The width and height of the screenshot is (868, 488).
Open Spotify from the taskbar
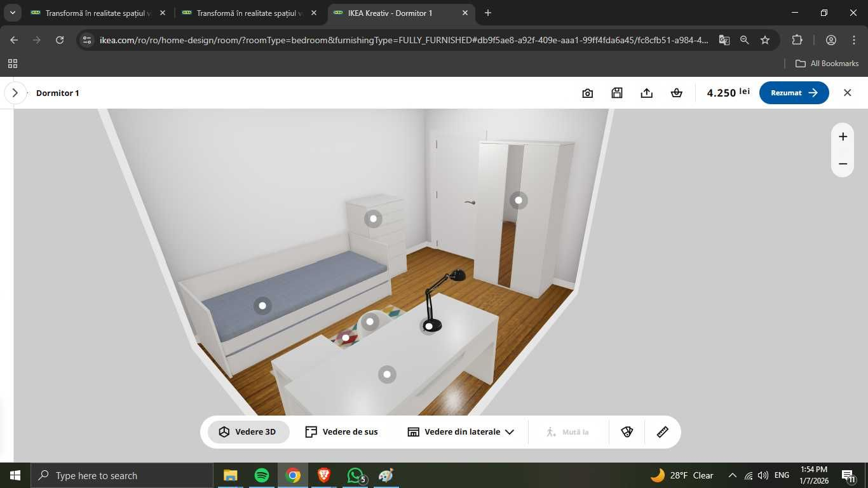(x=261, y=475)
